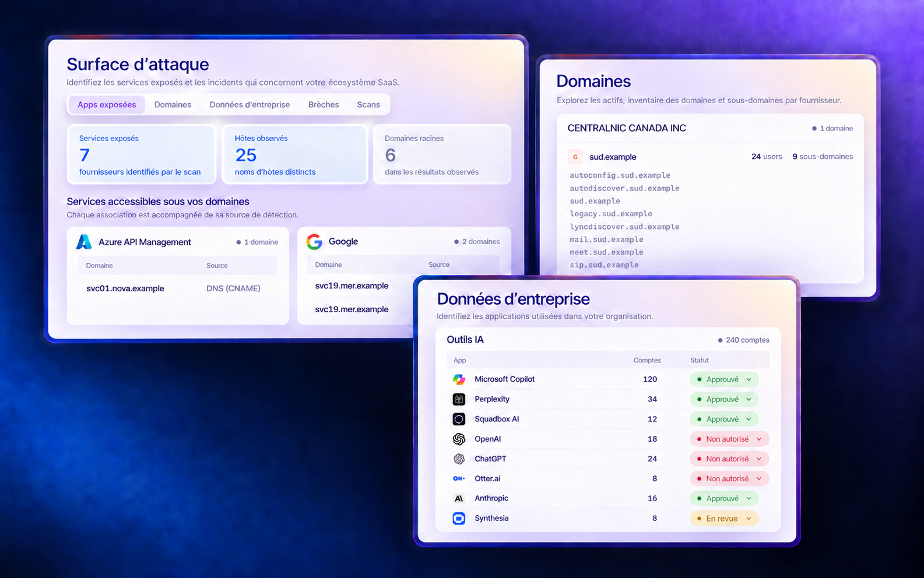Click the sud.example domain name
The height and width of the screenshot is (578, 924).
[613, 157]
